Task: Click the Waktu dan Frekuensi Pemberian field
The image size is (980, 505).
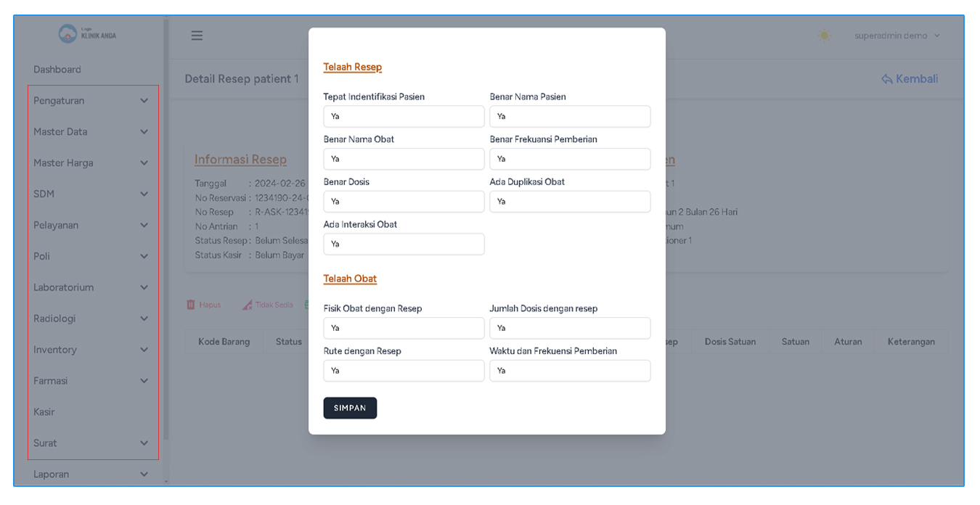Action: click(x=570, y=371)
